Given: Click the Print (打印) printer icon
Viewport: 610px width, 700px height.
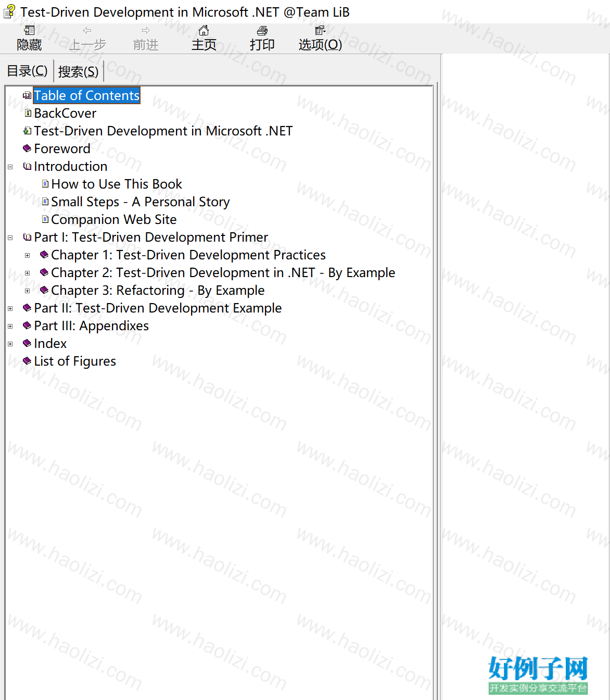Looking at the screenshot, I should (x=262, y=31).
